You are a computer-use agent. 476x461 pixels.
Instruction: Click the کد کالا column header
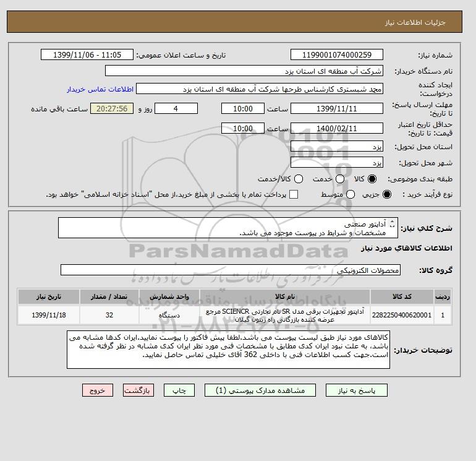[x=402, y=296]
